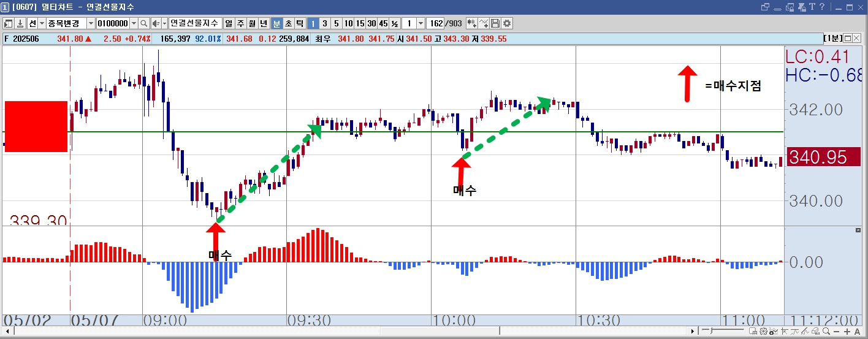Choose the 30-minute interval button
Screen dimensions: 868x339
coord(371,23)
